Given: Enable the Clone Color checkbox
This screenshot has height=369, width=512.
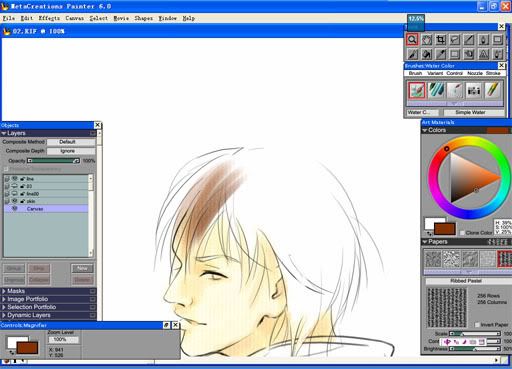Looking at the screenshot, I should click(462, 233).
